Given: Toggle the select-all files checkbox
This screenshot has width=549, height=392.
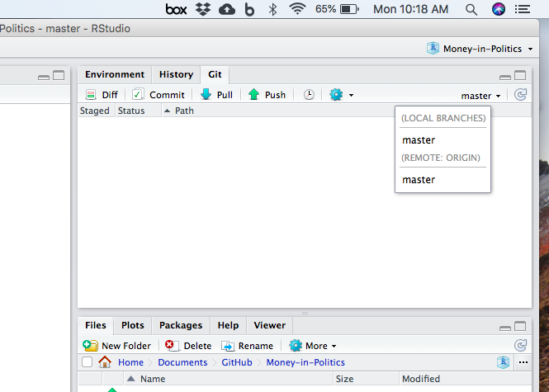Looking at the screenshot, I should [87, 362].
